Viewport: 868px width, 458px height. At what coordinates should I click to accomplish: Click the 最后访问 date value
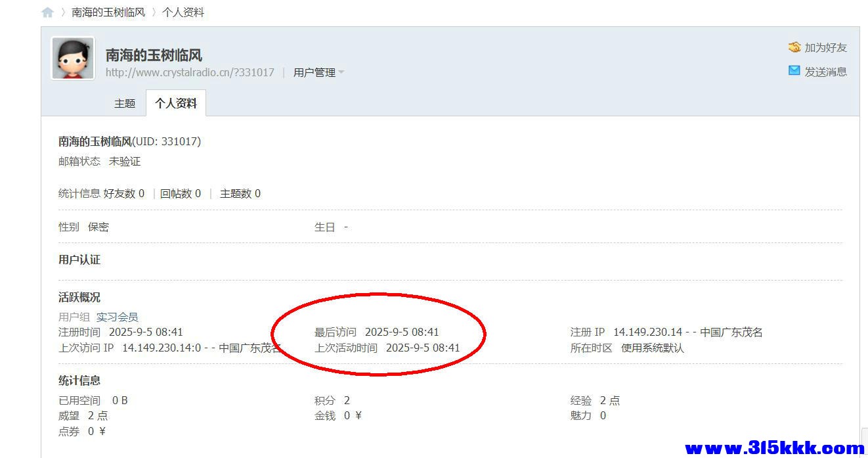[x=402, y=332]
